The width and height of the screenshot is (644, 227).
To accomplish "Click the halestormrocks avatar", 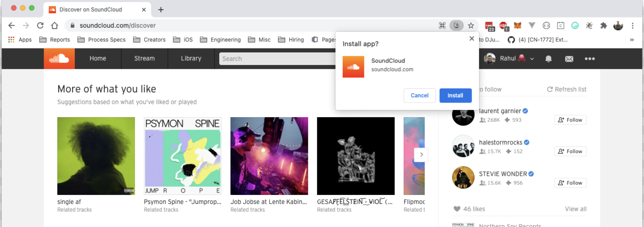I will (463, 146).
